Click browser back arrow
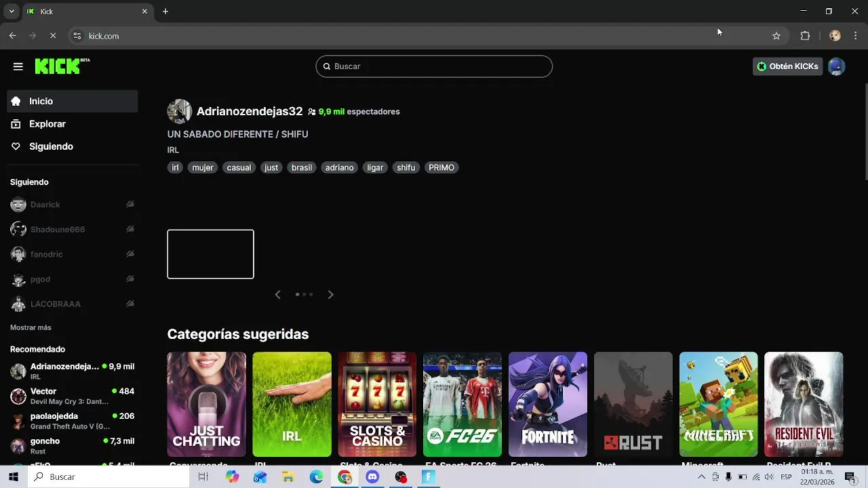The height and width of the screenshot is (488, 868). [12, 36]
